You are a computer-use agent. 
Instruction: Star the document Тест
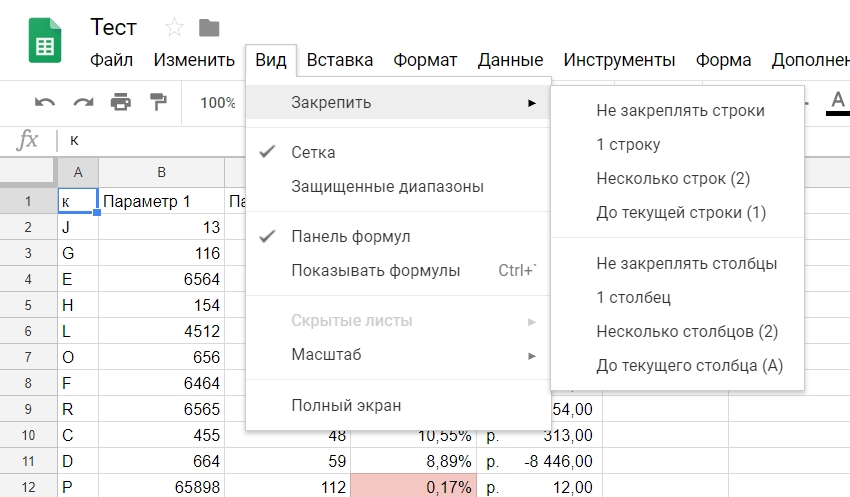(174, 27)
